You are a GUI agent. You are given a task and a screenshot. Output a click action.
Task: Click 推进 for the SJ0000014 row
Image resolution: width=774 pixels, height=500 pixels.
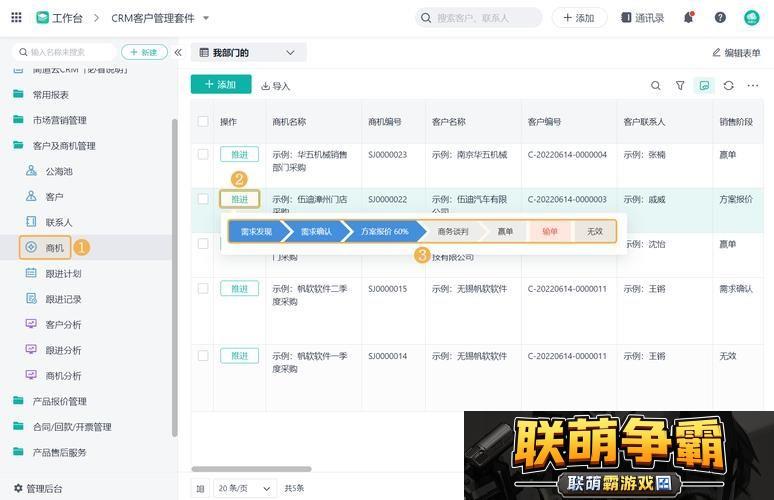click(239, 356)
